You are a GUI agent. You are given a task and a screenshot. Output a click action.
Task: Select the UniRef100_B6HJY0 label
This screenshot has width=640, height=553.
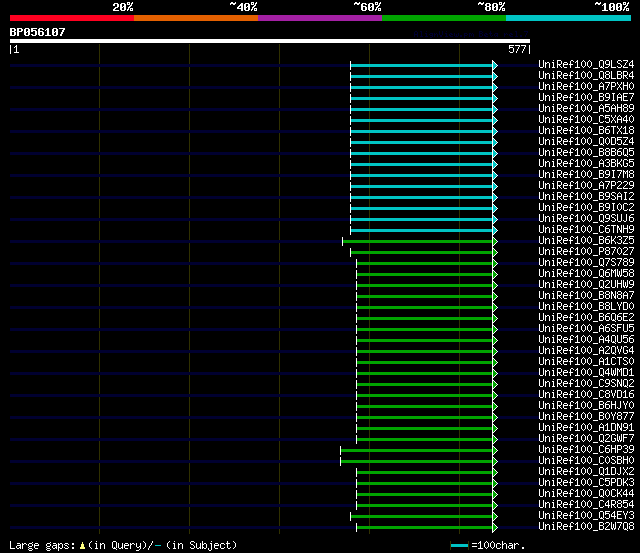click(586, 406)
